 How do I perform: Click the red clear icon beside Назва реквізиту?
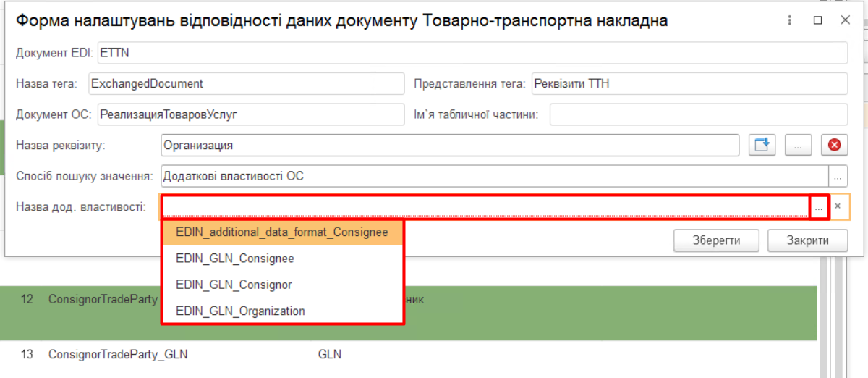tap(834, 146)
